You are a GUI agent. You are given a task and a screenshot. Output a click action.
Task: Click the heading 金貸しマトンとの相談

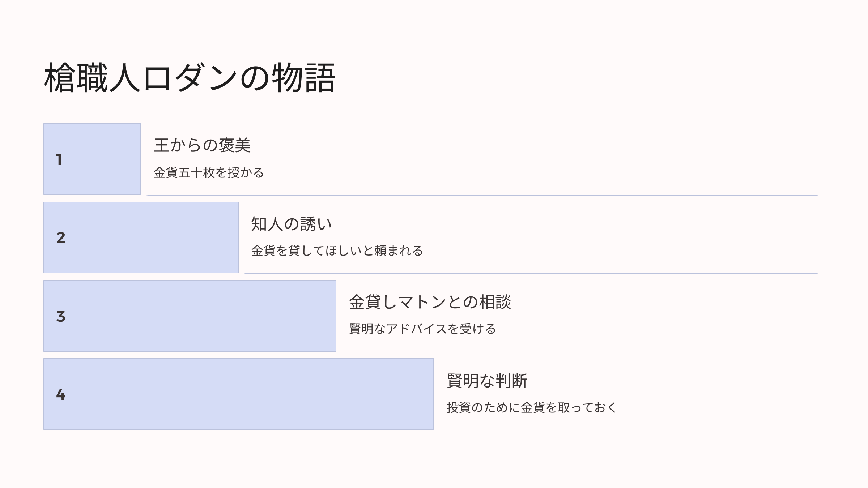430,302
